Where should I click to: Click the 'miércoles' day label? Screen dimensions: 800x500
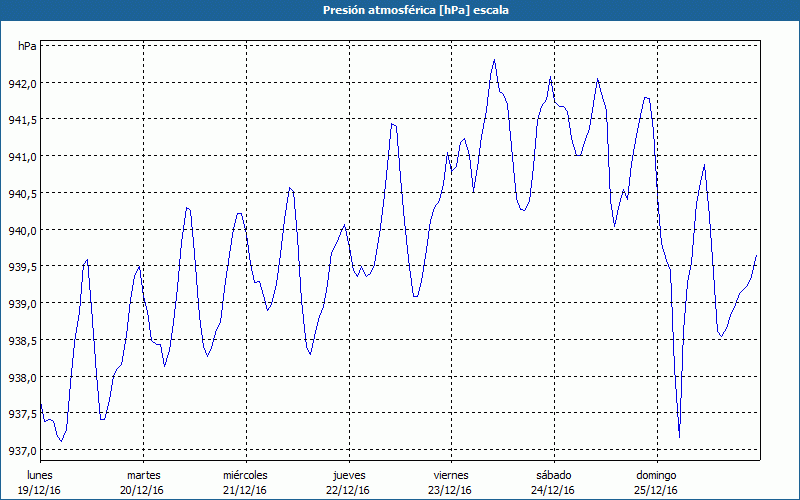(x=245, y=474)
